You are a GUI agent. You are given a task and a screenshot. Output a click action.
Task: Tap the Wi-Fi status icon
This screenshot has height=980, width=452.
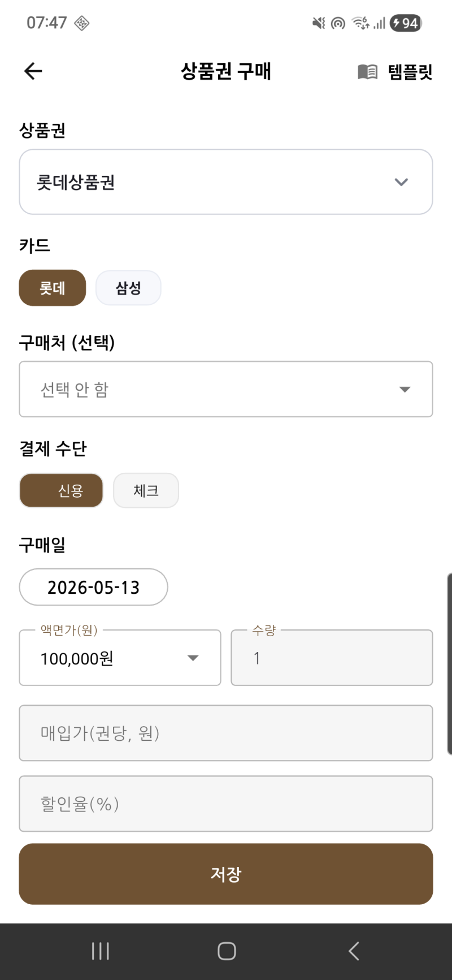pyautogui.click(x=360, y=23)
